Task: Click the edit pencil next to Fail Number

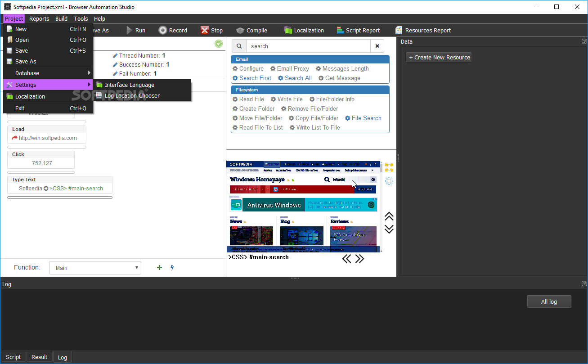Action: pos(115,74)
